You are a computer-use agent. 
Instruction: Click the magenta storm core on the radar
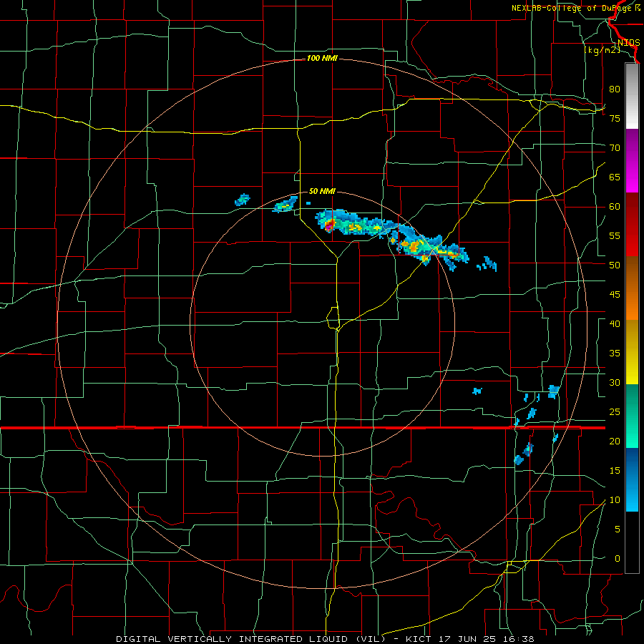pos(328,226)
